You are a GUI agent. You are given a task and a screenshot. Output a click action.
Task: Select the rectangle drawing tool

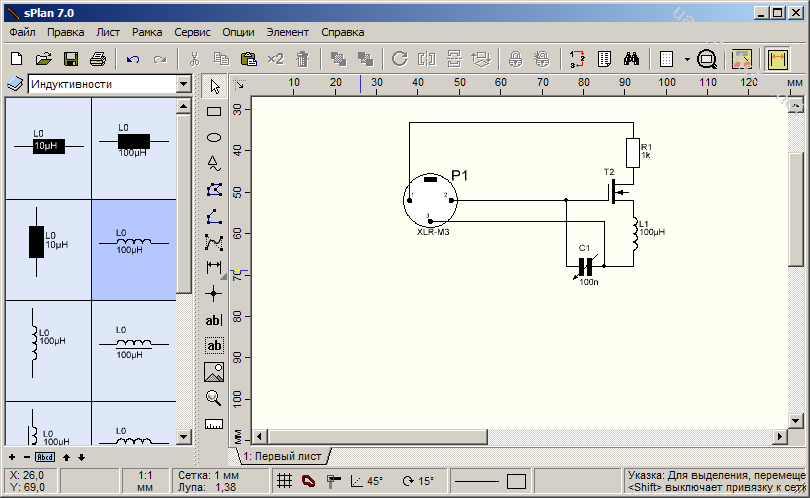click(213, 112)
